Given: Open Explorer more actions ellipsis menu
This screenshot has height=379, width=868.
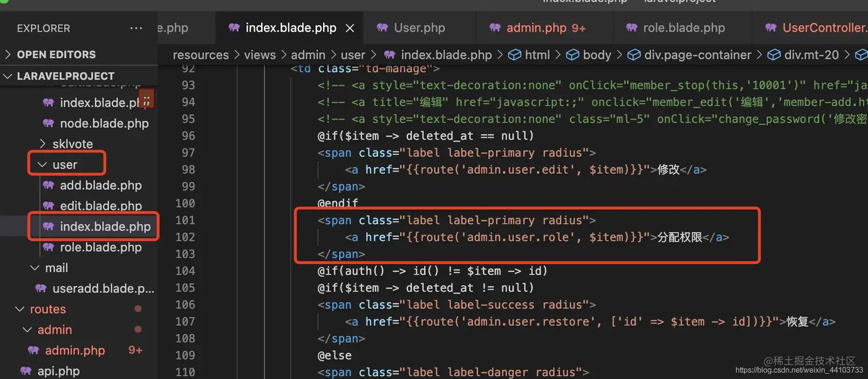Looking at the screenshot, I should pyautogui.click(x=136, y=28).
